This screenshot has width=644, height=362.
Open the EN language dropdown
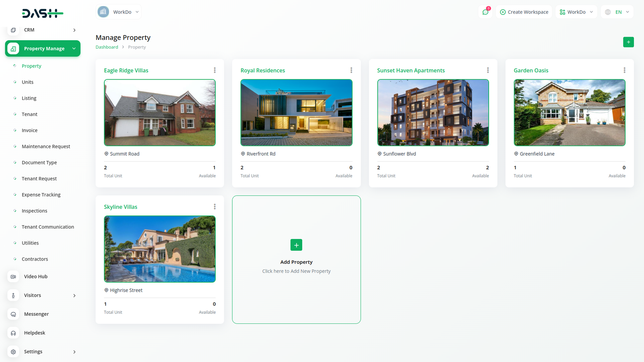[x=617, y=12]
